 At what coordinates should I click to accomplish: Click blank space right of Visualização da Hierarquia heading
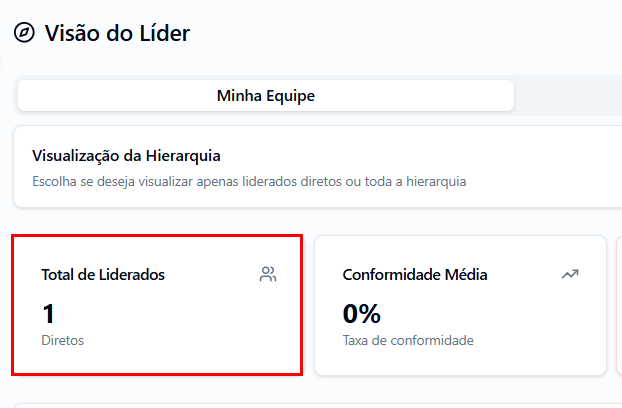[420, 156]
